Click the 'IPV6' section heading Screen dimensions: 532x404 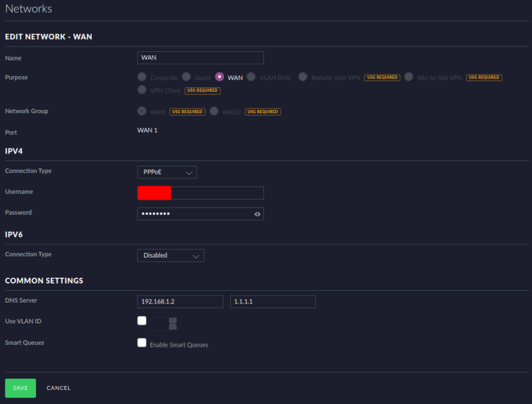[x=14, y=234]
